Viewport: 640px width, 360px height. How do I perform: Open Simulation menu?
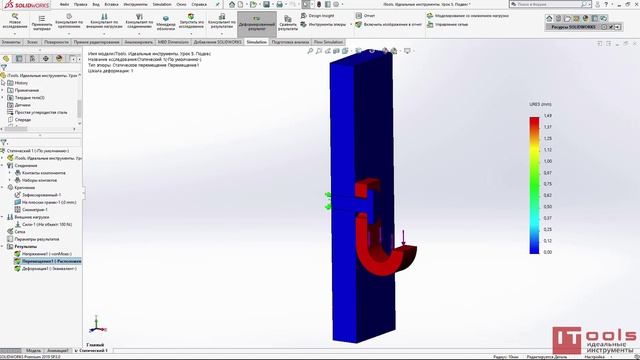click(162, 4)
